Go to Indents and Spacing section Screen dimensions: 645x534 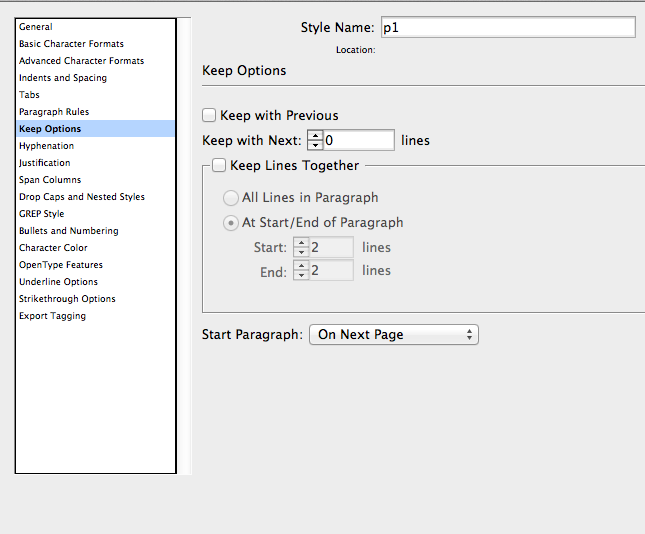[x=63, y=78]
